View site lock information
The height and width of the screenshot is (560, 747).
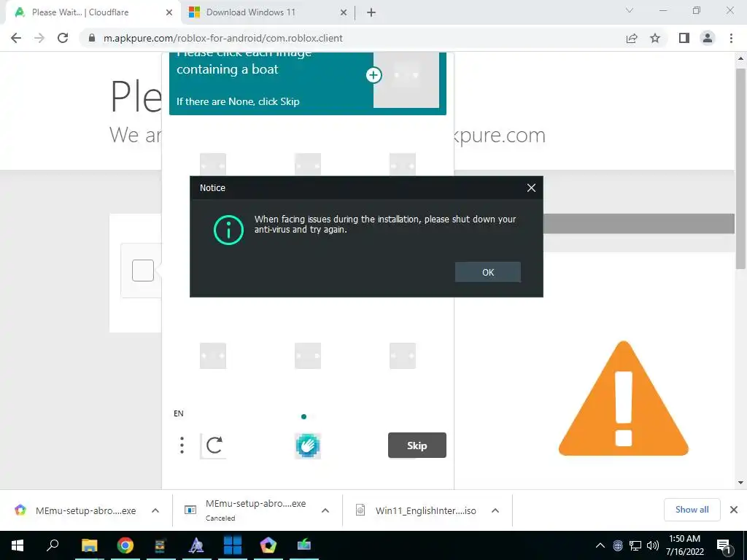(92, 38)
